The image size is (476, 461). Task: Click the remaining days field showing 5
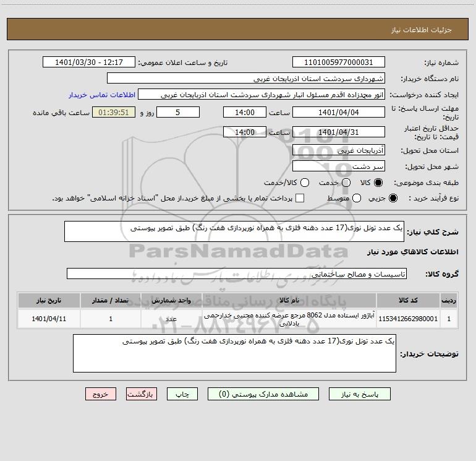tap(178, 112)
